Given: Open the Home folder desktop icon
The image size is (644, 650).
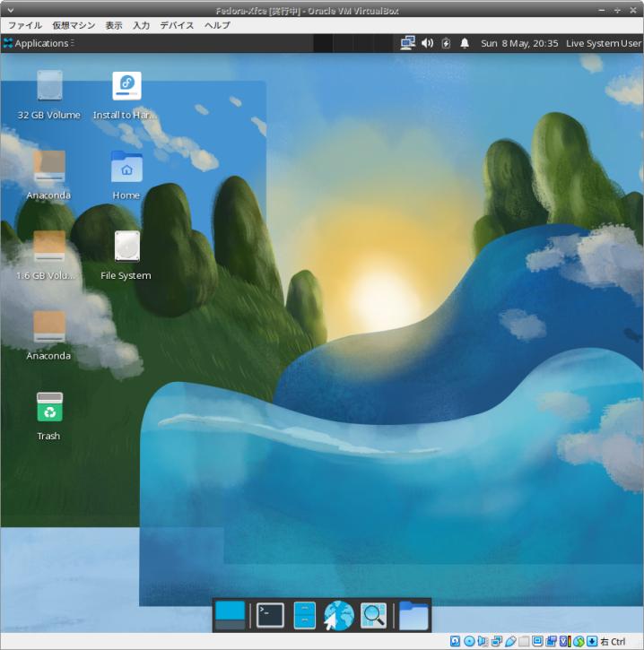Looking at the screenshot, I should pyautogui.click(x=126, y=167).
